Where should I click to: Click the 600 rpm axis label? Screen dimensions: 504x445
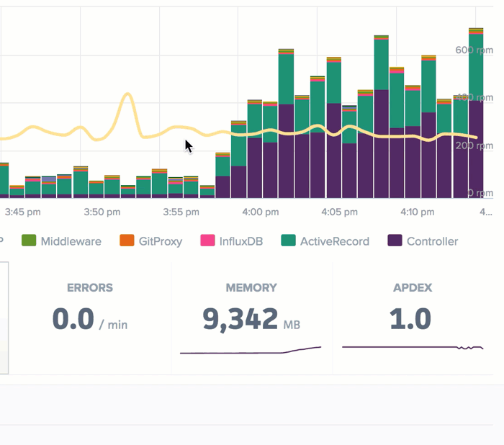[474, 50]
